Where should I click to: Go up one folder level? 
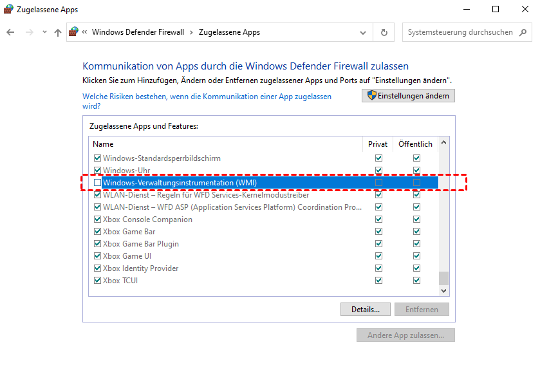58,32
